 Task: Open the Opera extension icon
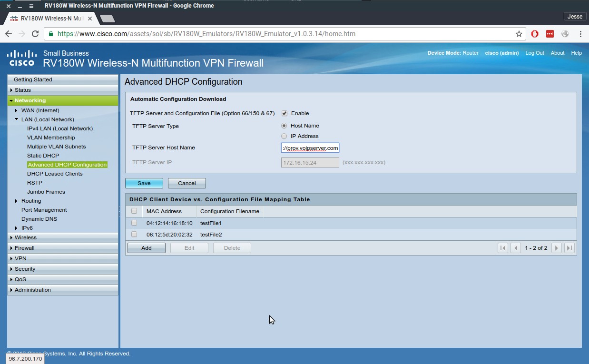[535, 34]
